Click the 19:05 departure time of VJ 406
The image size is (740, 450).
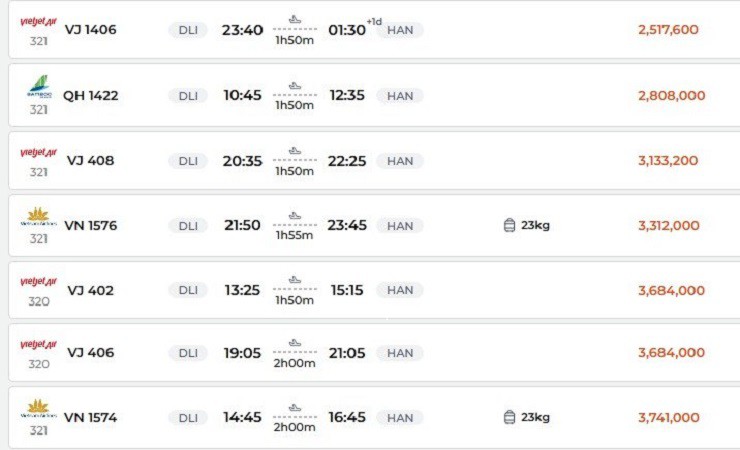click(x=242, y=353)
